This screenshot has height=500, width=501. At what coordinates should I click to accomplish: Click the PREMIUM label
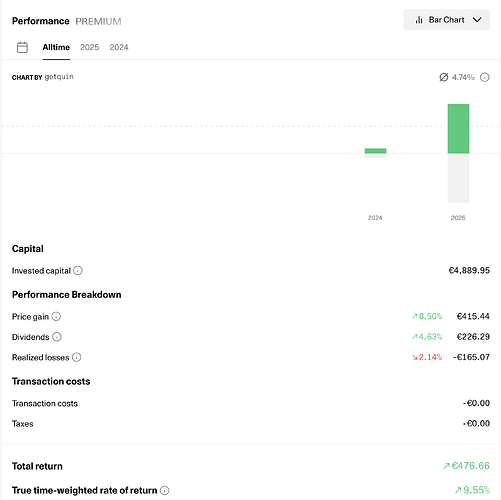pos(98,21)
